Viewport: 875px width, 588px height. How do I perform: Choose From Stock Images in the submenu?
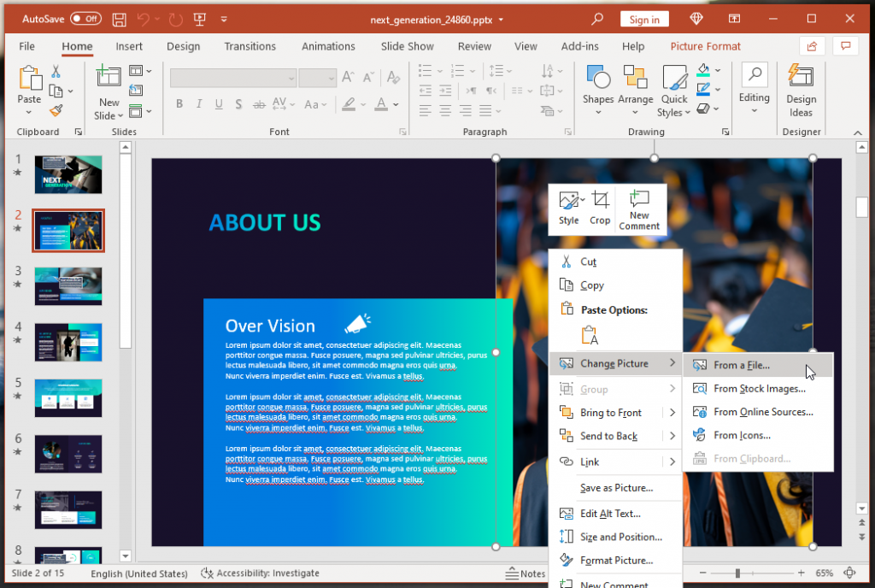[x=761, y=388]
